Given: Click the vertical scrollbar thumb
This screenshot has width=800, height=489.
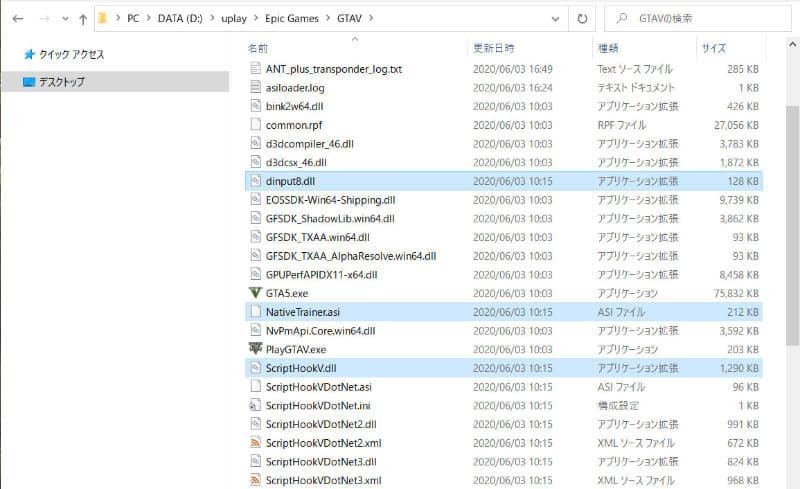Looking at the screenshot, I should tap(792, 226).
